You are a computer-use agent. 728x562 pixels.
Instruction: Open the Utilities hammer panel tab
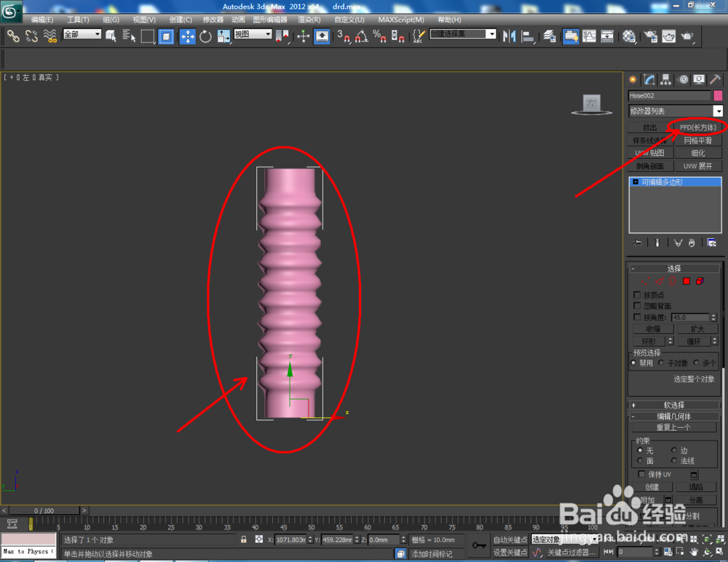click(x=715, y=80)
